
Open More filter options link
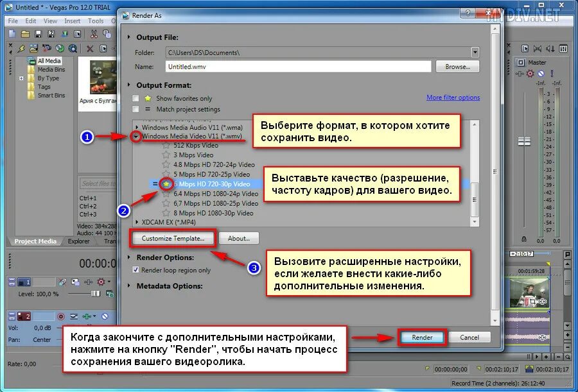[x=453, y=98]
